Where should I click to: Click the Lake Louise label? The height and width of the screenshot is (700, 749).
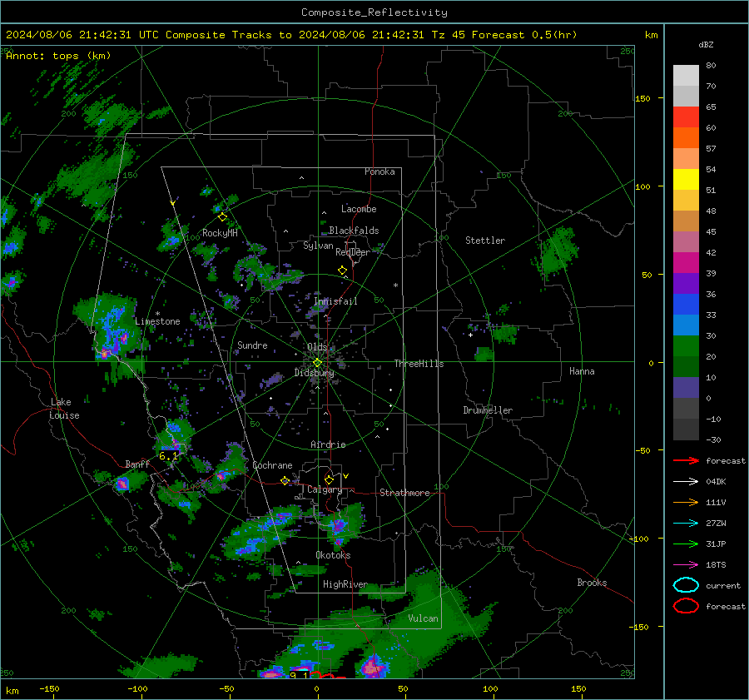65,409
